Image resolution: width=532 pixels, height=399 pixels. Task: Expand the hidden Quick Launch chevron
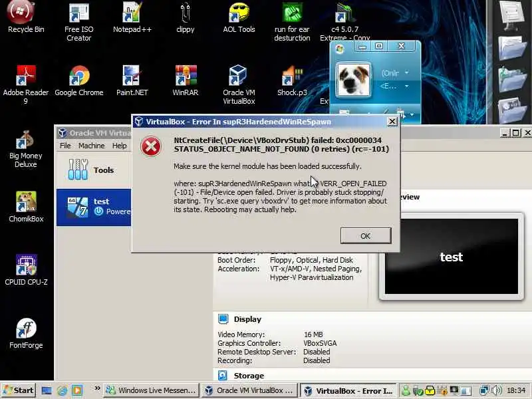[97, 388]
